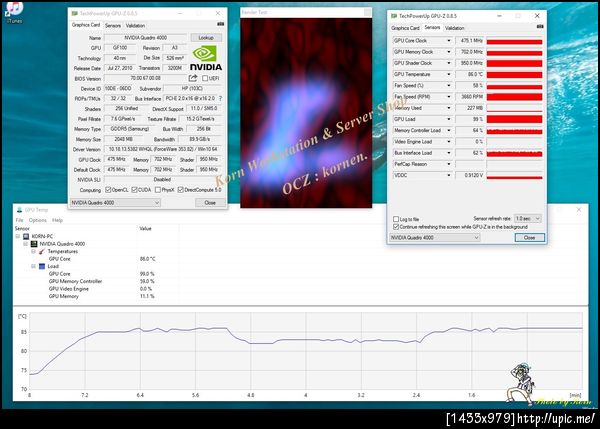The height and width of the screenshot is (429, 600).
Task: Click the NVIDIA logo in GPU-Z
Action: [206, 58]
